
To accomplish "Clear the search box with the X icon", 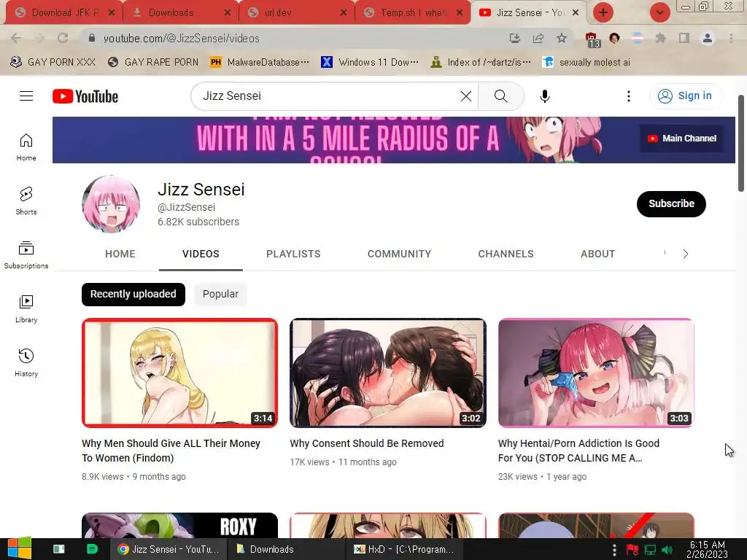I will pos(466,96).
